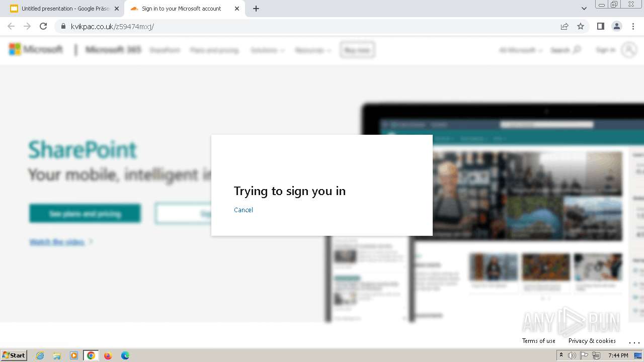Open a new browser tab
Image resolution: width=644 pixels, height=362 pixels.
256,9
